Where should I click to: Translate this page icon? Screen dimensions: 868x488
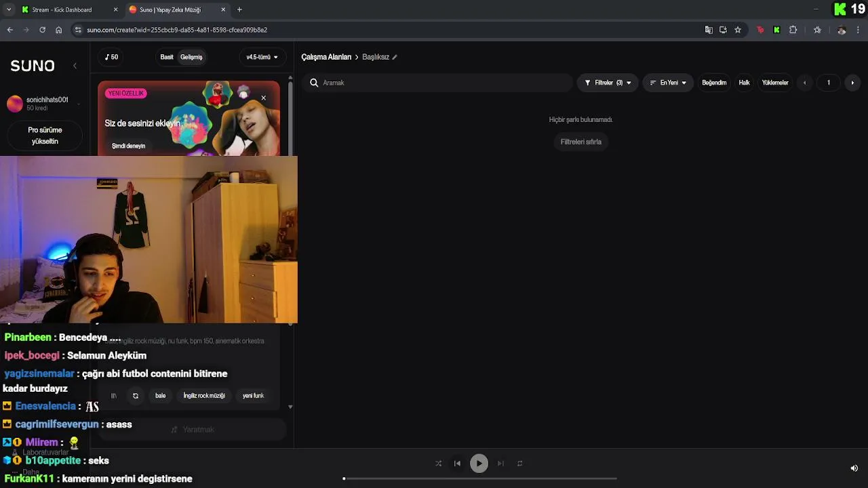709,30
